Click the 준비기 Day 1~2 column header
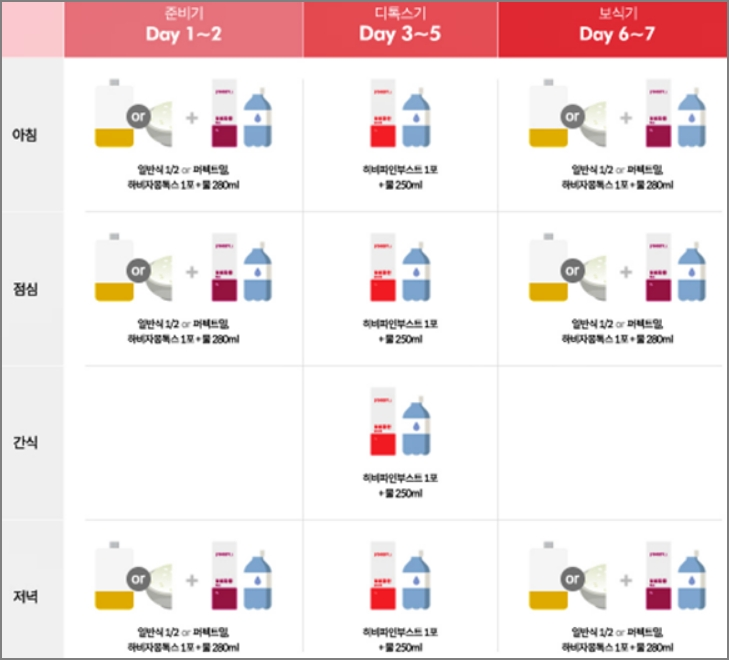 (183, 28)
